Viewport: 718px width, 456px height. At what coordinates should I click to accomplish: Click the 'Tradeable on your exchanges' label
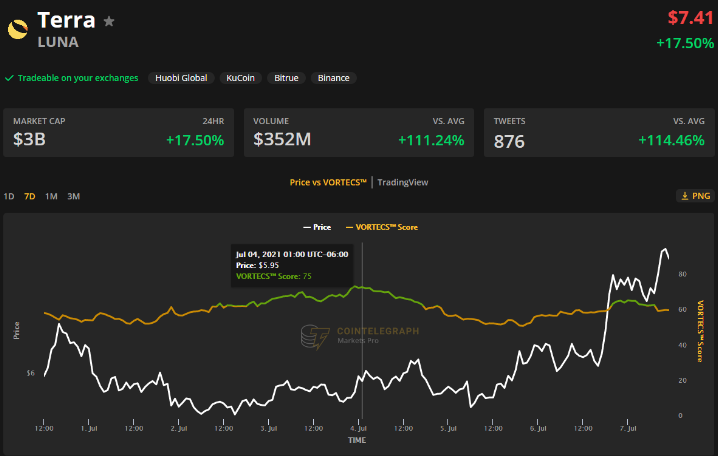tap(78, 78)
